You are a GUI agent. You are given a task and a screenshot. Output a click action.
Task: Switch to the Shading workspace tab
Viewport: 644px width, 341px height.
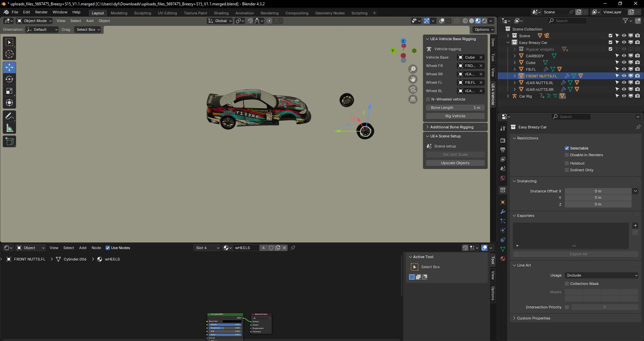pos(221,13)
